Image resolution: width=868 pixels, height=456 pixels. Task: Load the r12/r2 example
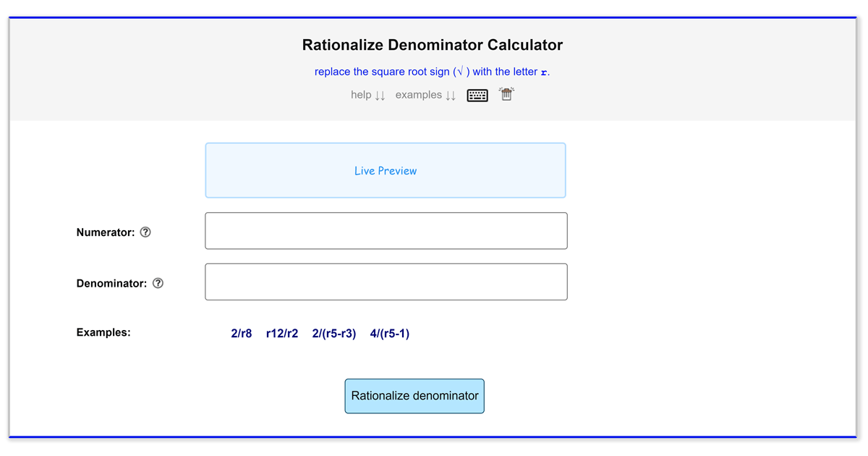pyautogui.click(x=282, y=334)
